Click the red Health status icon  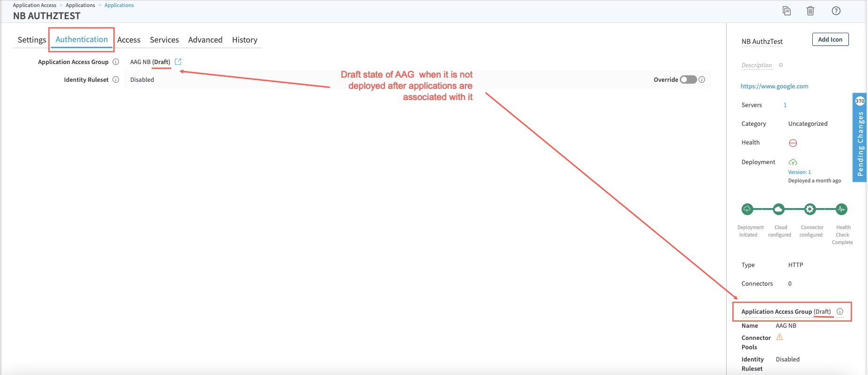coord(793,143)
